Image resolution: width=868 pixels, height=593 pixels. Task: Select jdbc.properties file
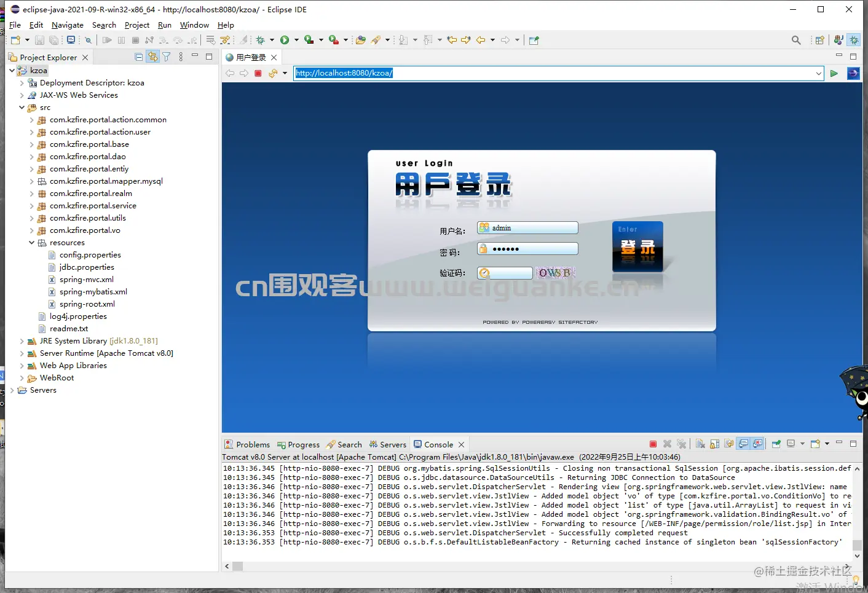coord(87,267)
